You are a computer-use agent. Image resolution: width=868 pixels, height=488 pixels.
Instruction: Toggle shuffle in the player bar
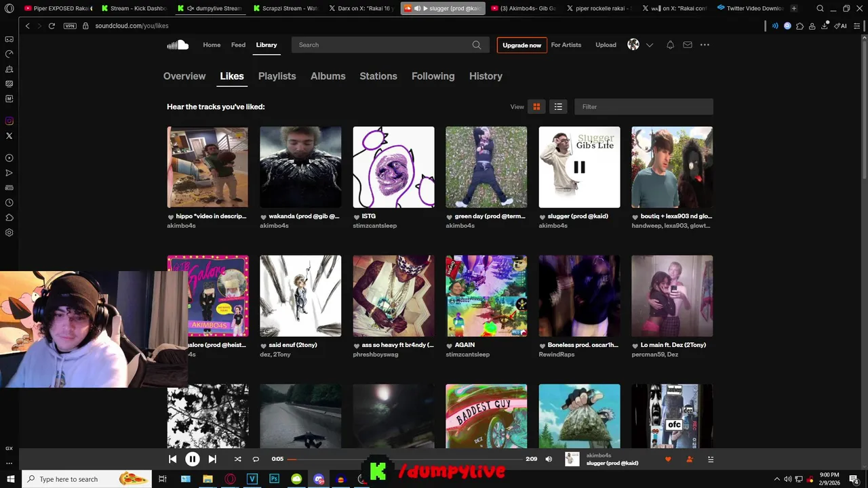[x=237, y=459]
